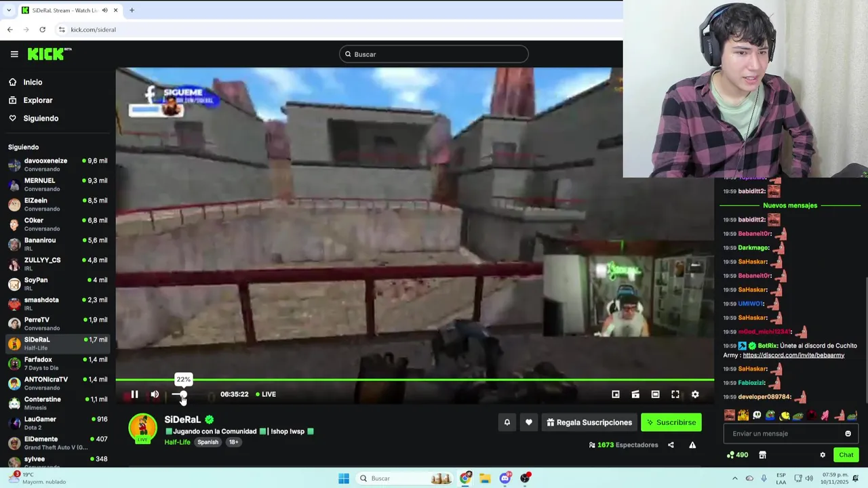Toggle notifications bell for SiDeRaL
The width and height of the screenshot is (868, 488).
(507, 422)
